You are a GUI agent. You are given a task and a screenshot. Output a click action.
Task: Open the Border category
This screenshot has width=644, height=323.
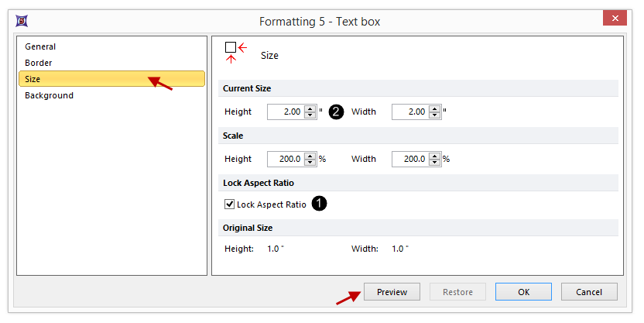tap(39, 63)
